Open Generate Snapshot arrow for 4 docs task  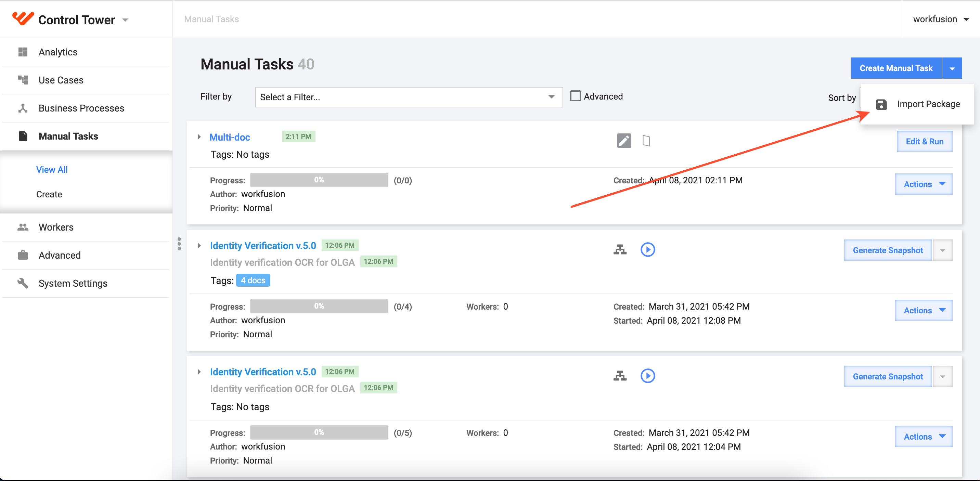[x=942, y=250]
